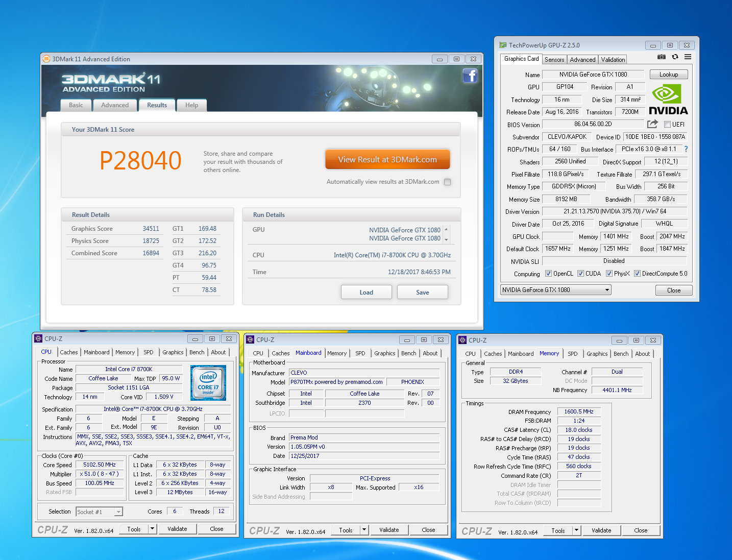
Task: Click Validate in the CPU-Z Mainboard window
Action: (389, 530)
